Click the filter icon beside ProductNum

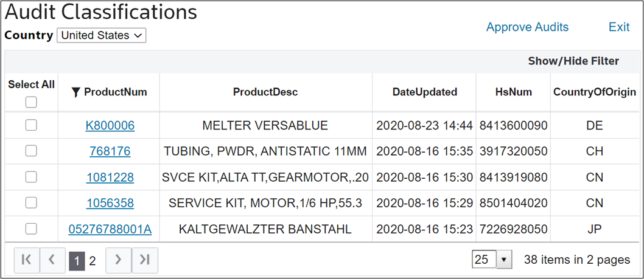pos(75,92)
